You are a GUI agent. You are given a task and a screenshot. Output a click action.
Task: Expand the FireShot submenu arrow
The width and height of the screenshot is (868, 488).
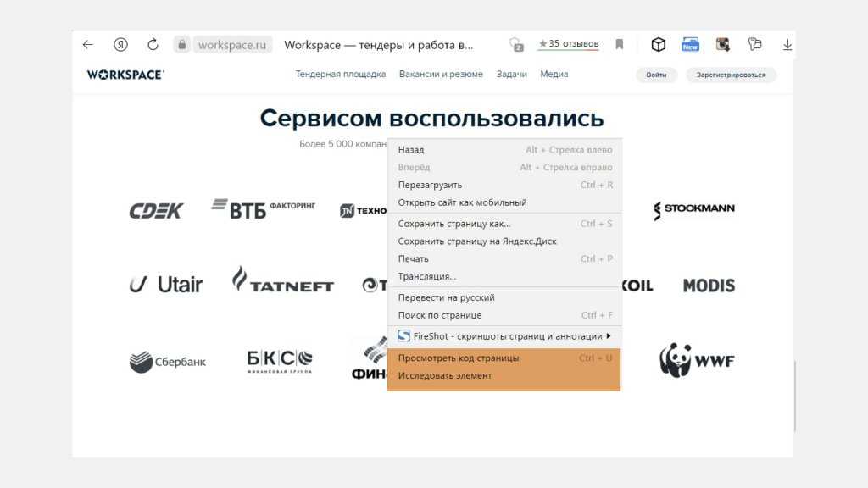(x=609, y=335)
